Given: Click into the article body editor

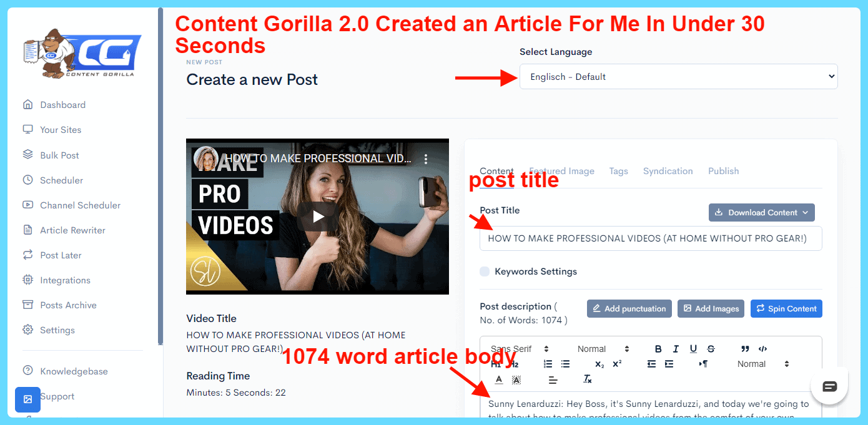Looking at the screenshot, I should point(651,406).
